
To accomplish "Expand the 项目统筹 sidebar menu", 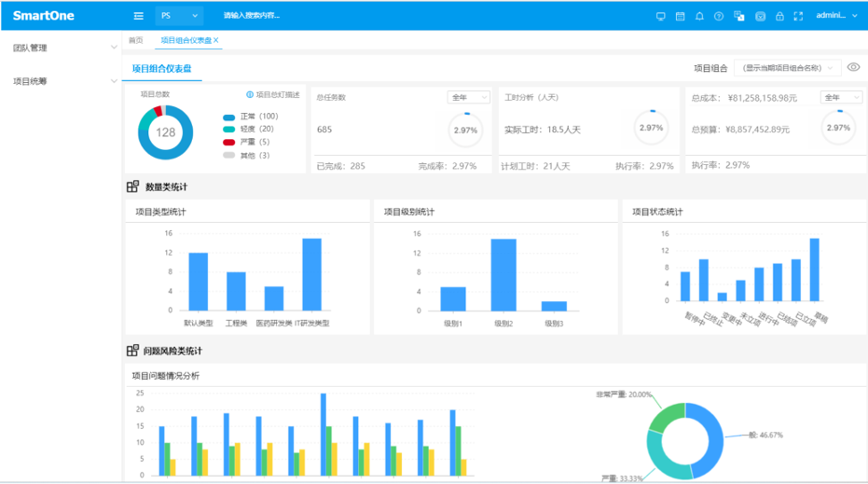I will (59, 81).
